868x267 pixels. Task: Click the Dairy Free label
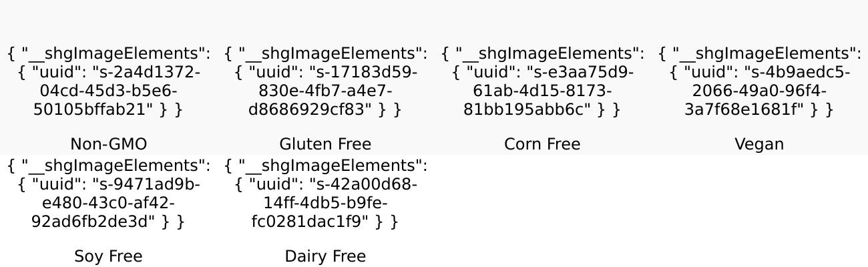(325, 256)
